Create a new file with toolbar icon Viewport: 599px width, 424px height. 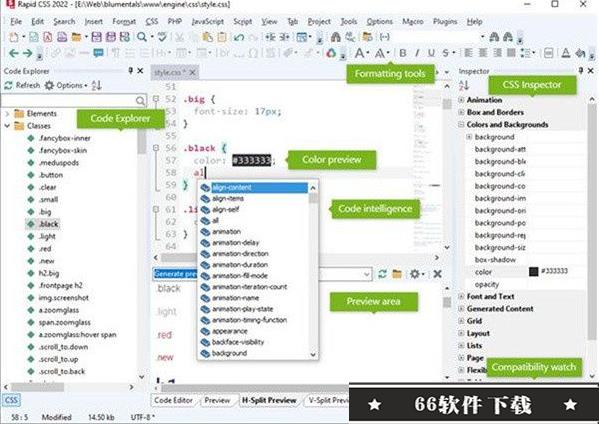pyautogui.click(x=14, y=37)
